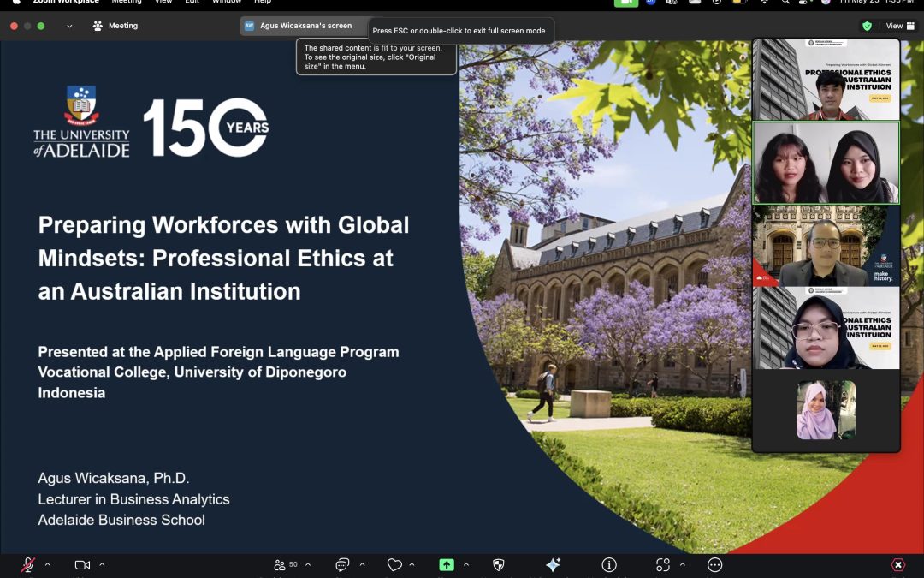
Task: Expand reactions options arrow
Action: [x=412, y=564]
